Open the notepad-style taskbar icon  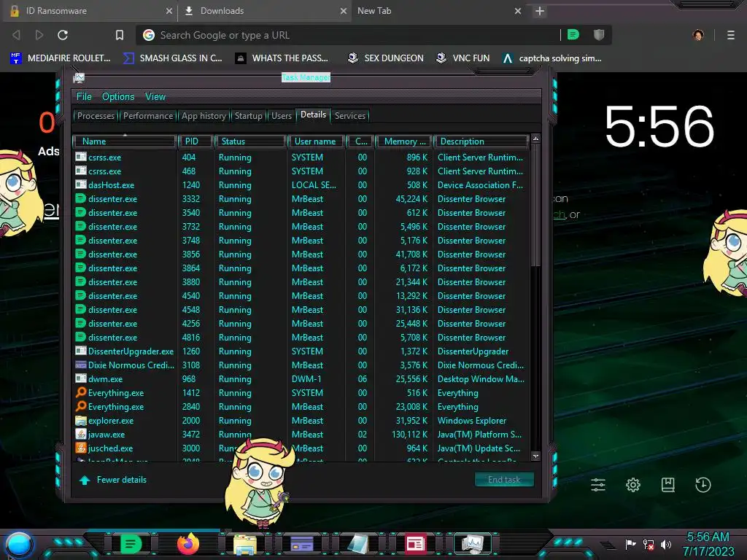click(358, 544)
